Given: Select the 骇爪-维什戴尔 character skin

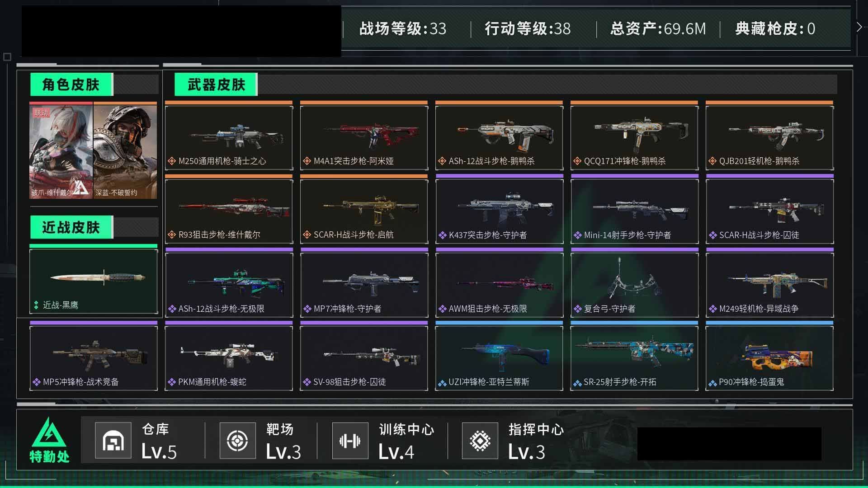Looking at the screenshot, I should point(61,150).
